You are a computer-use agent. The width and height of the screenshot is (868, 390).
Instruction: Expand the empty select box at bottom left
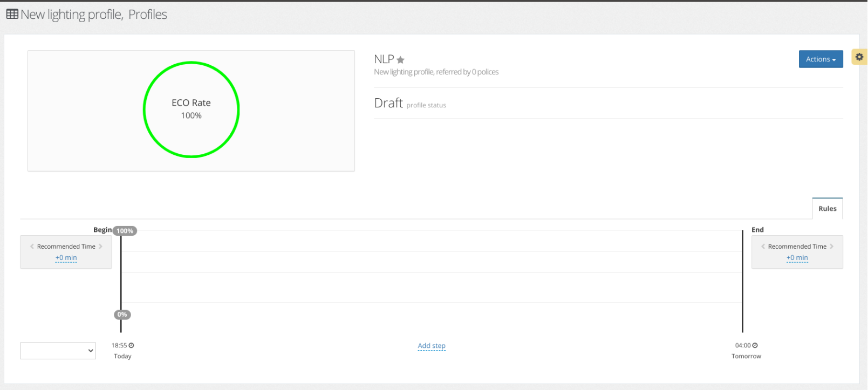click(58, 351)
